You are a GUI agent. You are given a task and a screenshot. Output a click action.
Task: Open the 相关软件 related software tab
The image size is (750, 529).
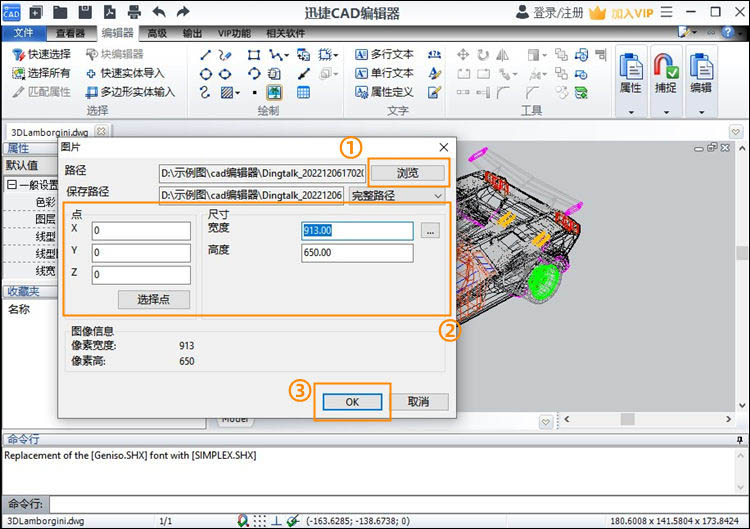pyautogui.click(x=286, y=33)
